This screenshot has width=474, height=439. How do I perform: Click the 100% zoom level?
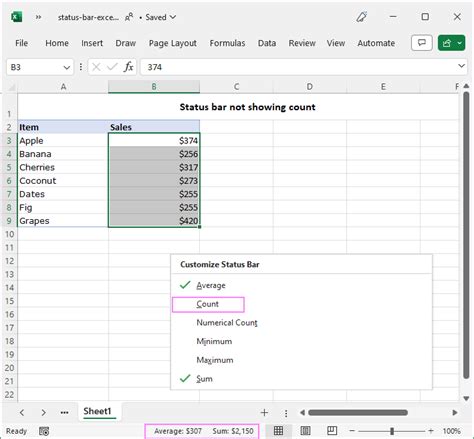451,431
